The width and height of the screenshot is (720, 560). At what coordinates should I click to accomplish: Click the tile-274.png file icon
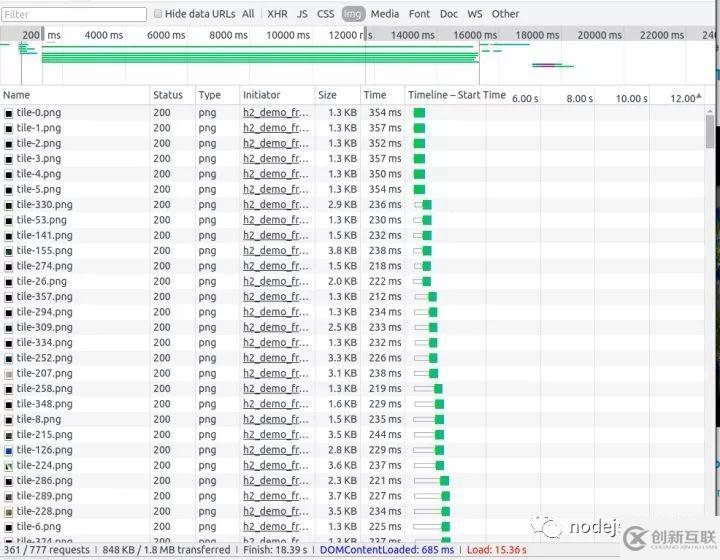[x=9, y=267]
